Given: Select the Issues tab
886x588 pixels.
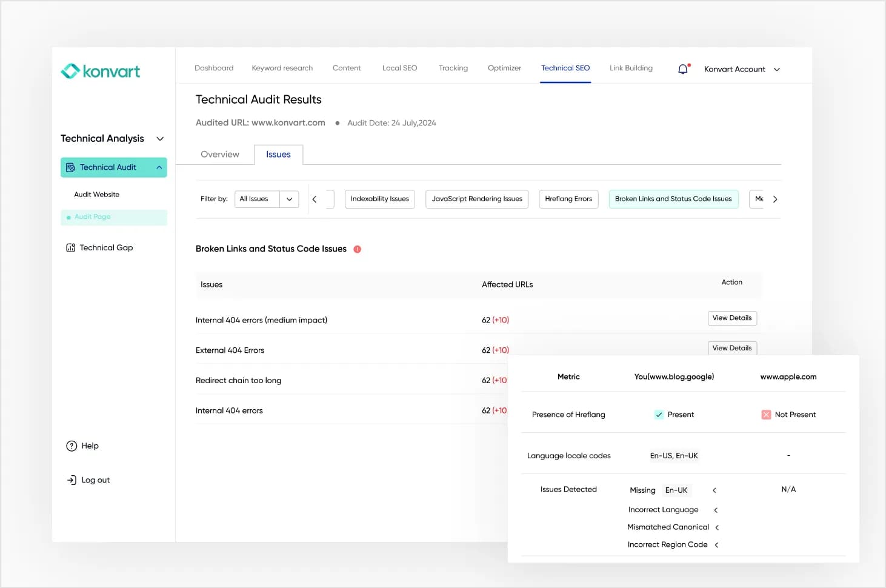Looking at the screenshot, I should click(x=278, y=155).
